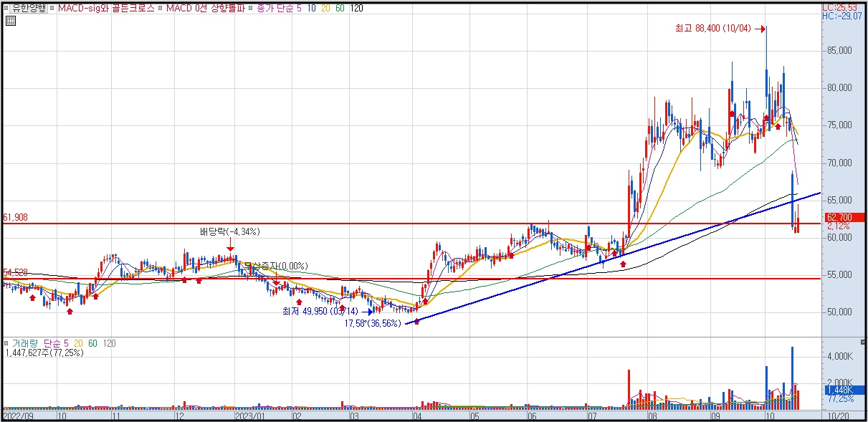
Task: Click the MACD 0선 상향돌파 signal label
Action: [x=205, y=8]
